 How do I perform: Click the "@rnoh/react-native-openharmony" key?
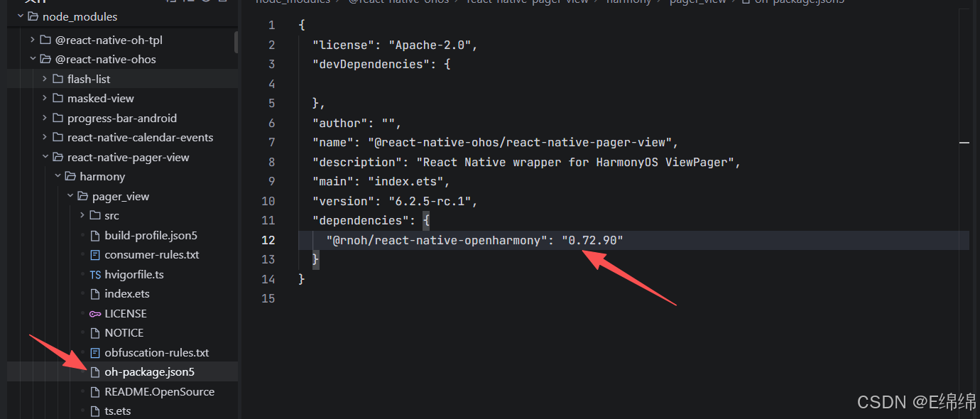(x=437, y=240)
